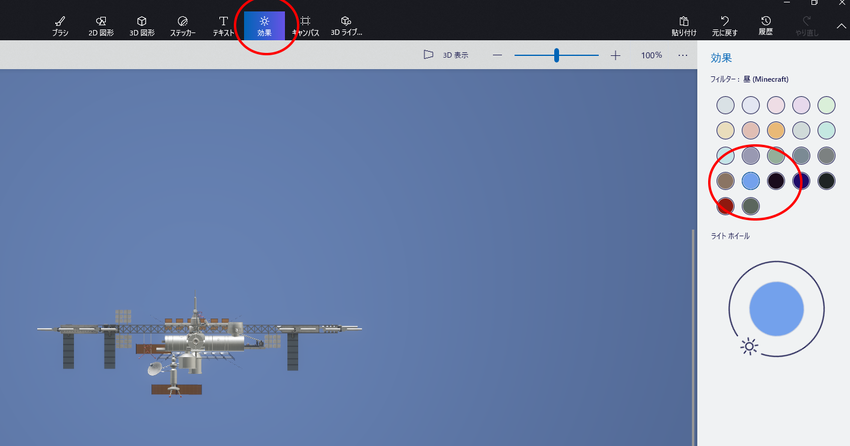Apply the pale pink filter swatch
Screen dimensions: 850x446
coord(776,105)
